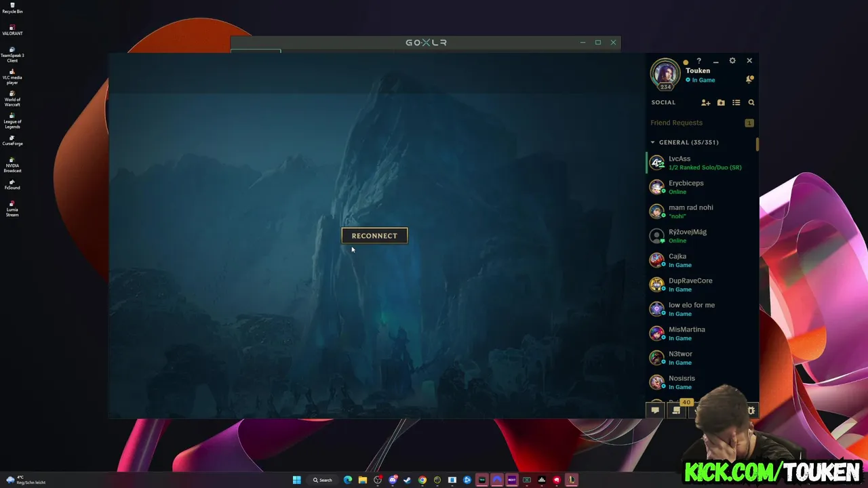The width and height of the screenshot is (868, 488).
Task: Select friend N3twor
Action: click(x=702, y=358)
